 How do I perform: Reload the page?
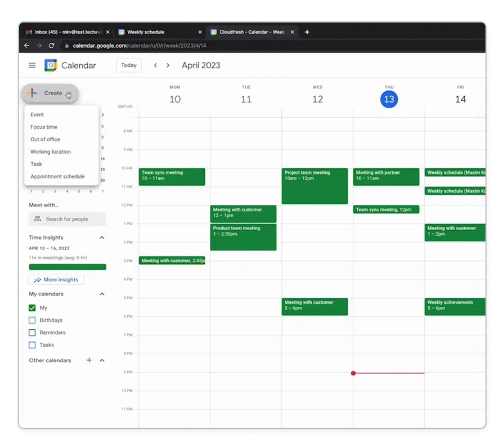(x=51, y=46)
